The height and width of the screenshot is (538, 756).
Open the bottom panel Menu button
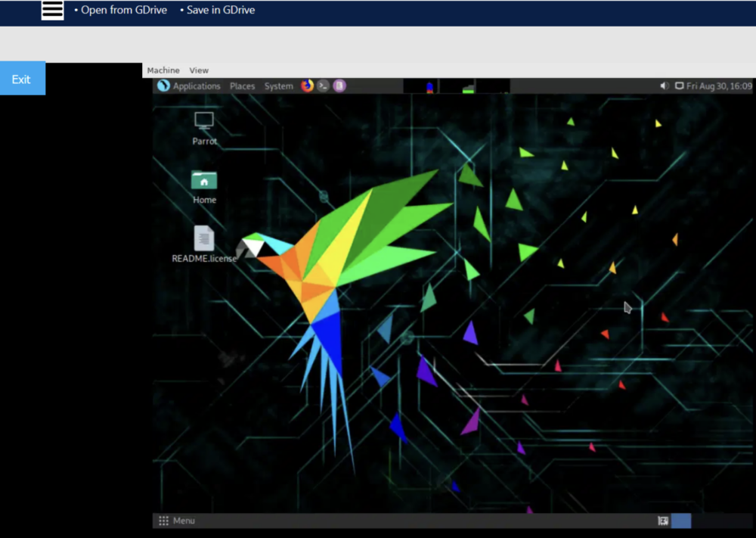[x=177, y=521]
